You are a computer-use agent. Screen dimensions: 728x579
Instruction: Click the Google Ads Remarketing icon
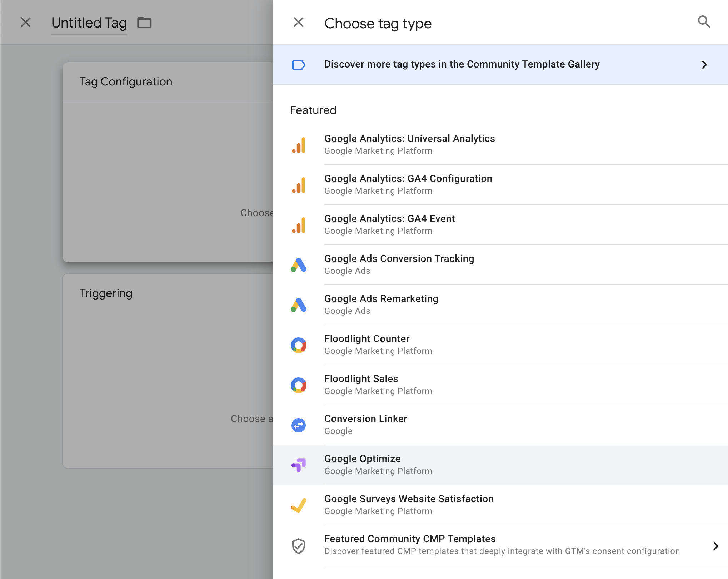click(x=299, y=305)
